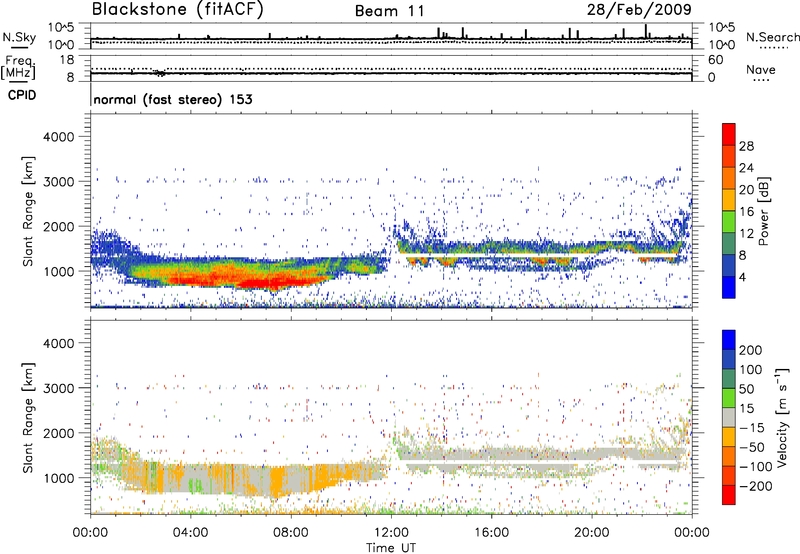Click the '20:00' time axis tick label
Viewport: 800px width, 554px height.
pos(592,533)
